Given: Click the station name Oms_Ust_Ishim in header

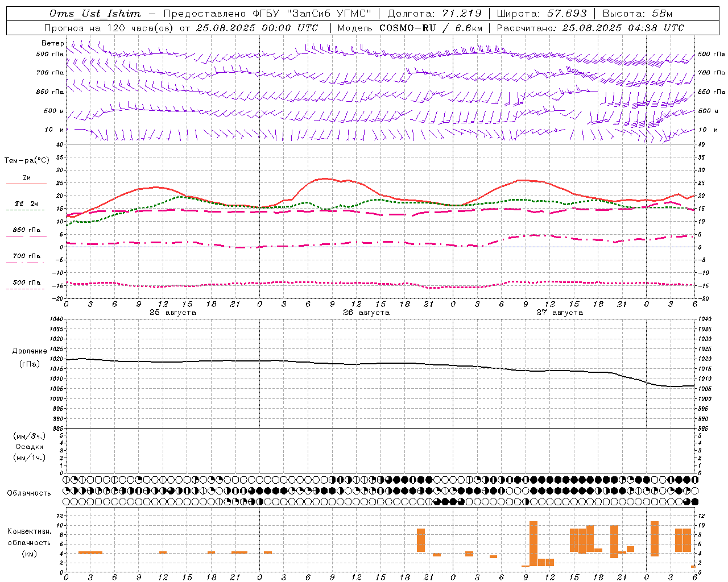Looking at the screenshot, I should (95, 14).
